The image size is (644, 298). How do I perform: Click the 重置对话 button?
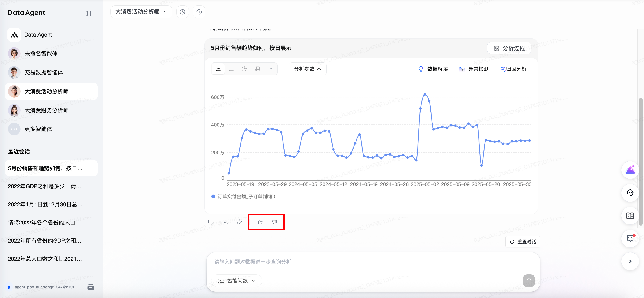tap(523, 242)
